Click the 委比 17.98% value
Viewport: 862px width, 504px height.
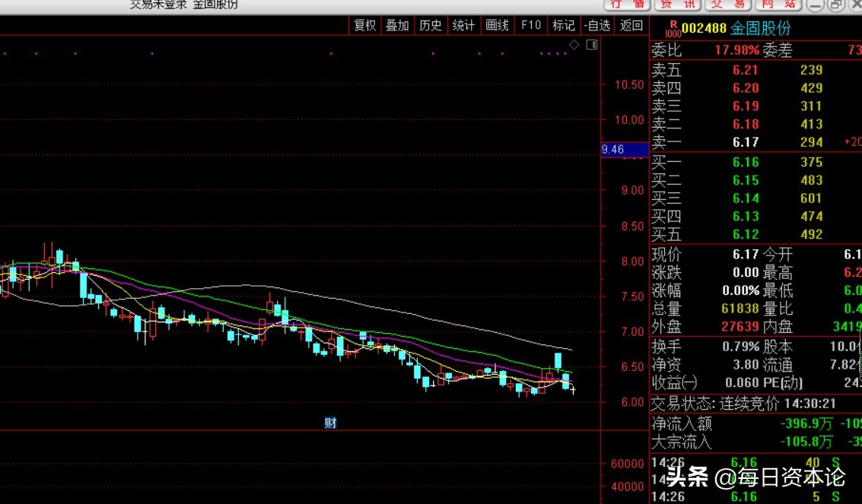click(x=736, y=50)
